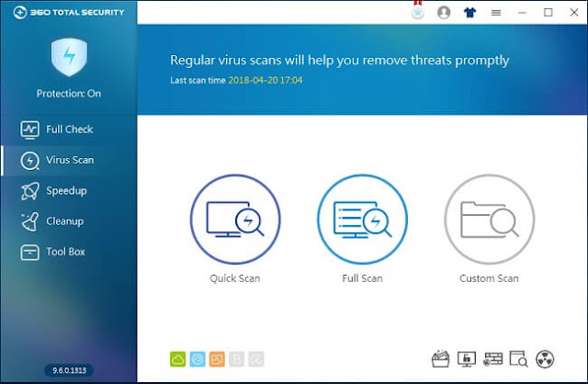Click the green cloud scan engine icon
The image size is (588, 384).
[x=177, y=359]
